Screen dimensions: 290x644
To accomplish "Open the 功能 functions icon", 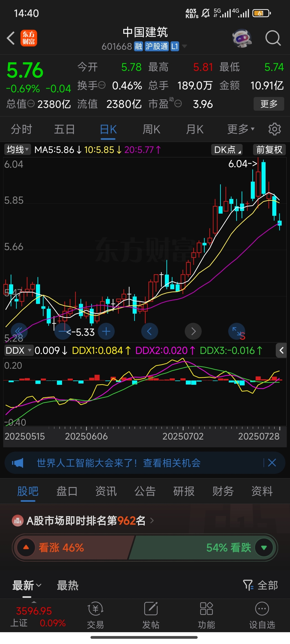I will point(206,616).
